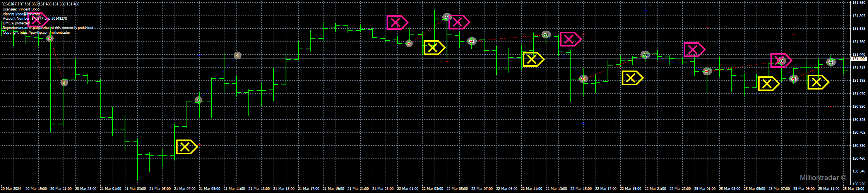
Task: Click the '21 Mar 13:00' time label
Action: point(259,189)
